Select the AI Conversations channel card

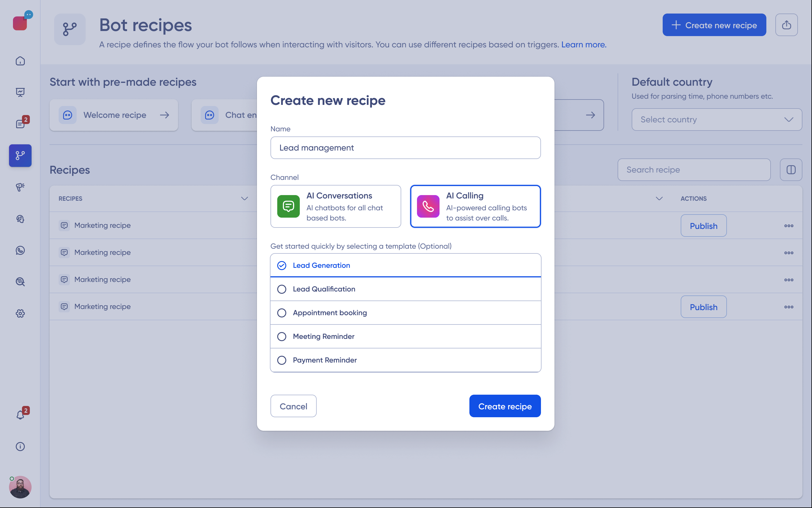[336, 206]
